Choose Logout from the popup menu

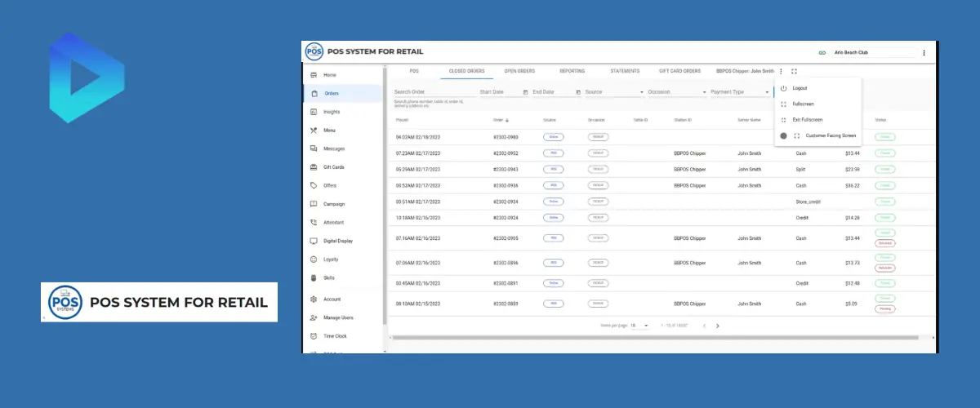click(x=817, y=88)
